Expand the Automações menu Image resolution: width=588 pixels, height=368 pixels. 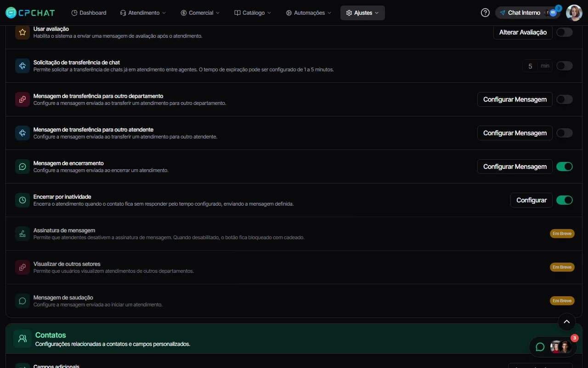(309, 13)
